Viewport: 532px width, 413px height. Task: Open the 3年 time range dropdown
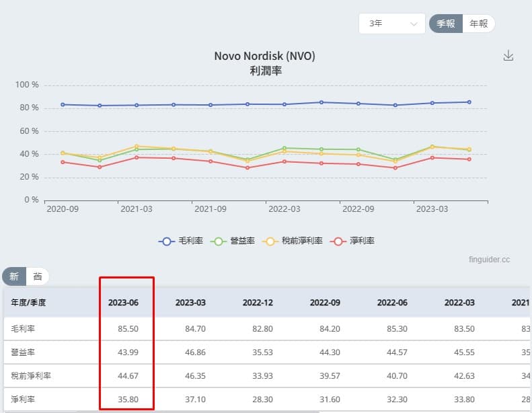pos(392,24)
